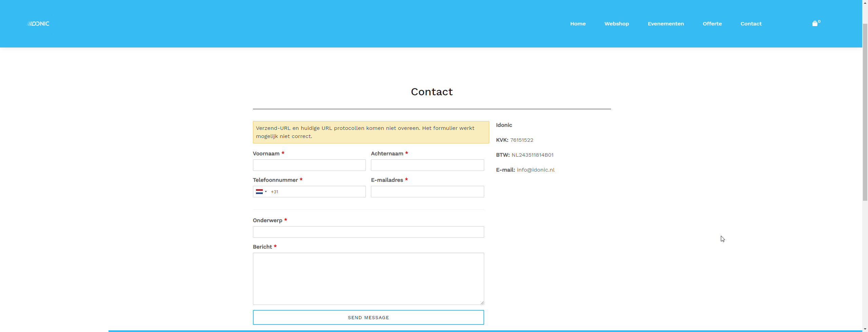
Task: Click the info@idonic.nl email link
Action: 535,170
